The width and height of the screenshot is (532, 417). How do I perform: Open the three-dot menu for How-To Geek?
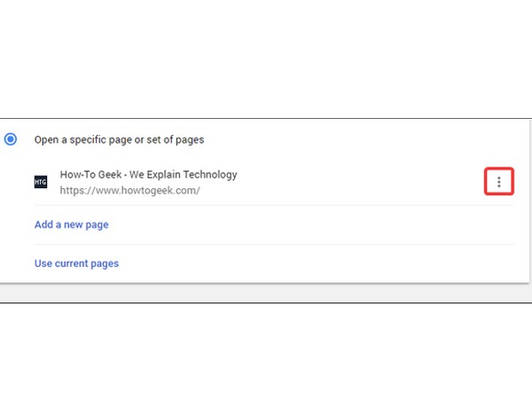pos(499,182)
